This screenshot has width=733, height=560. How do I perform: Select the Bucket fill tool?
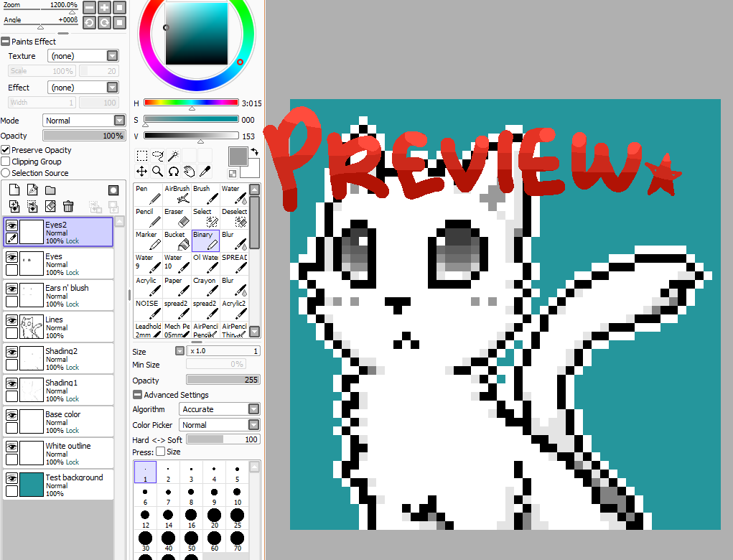[x=177, y=241]
